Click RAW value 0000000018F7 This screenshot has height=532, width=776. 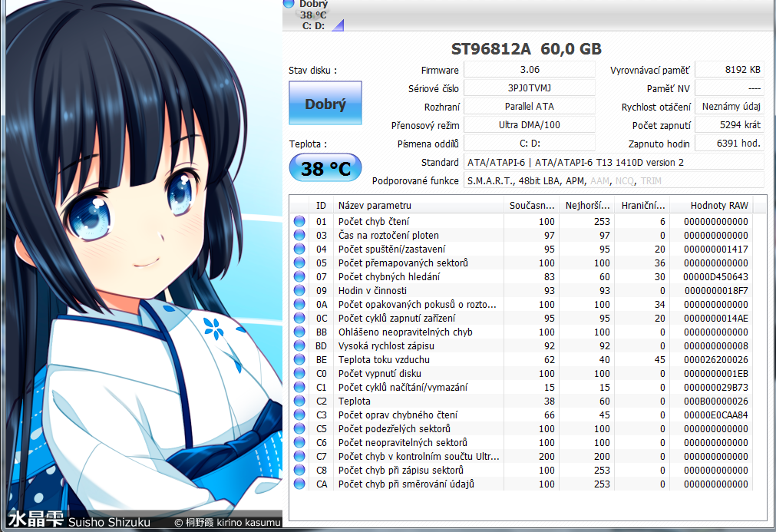(716, 290)
